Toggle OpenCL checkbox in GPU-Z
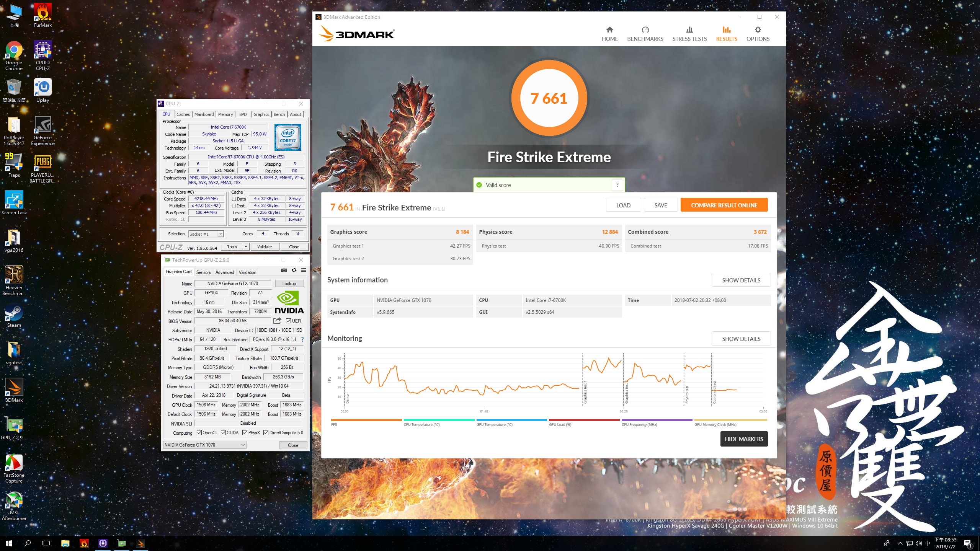This screenshot has width=980, height=551. [x=199, y=433]
